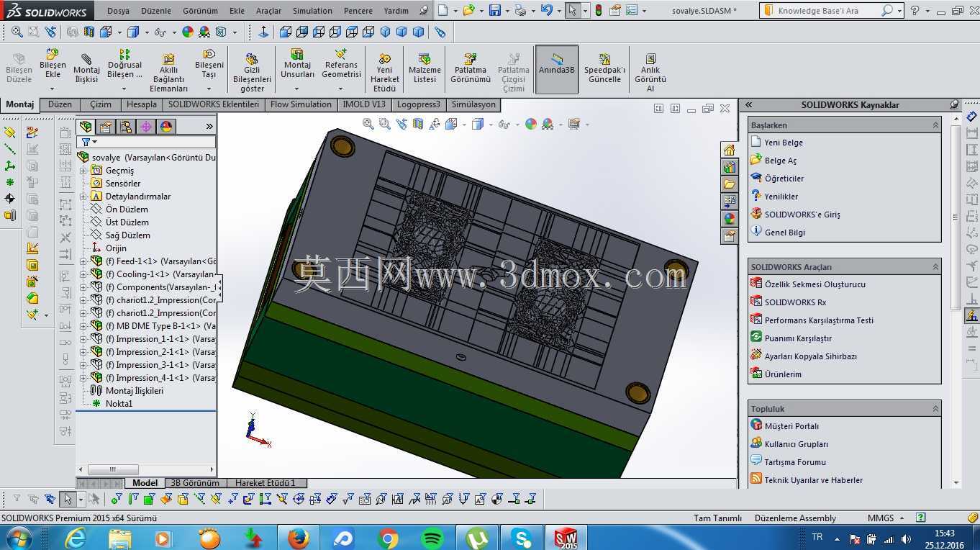This screenshot has width=980, height=550.
Task: Click Appearances color ball in task pane
Action: pyautogui.click(x=729, y=219)
